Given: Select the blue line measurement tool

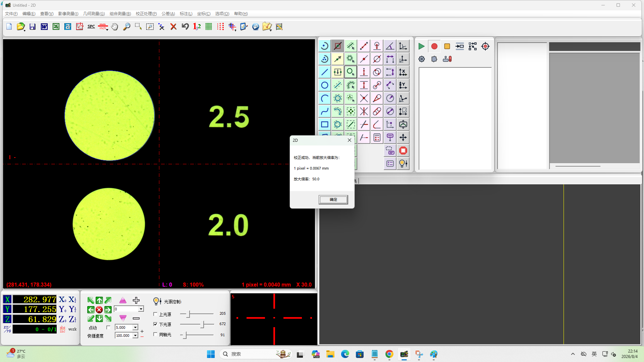Looking at the screenshot, I should click(325, 72).
